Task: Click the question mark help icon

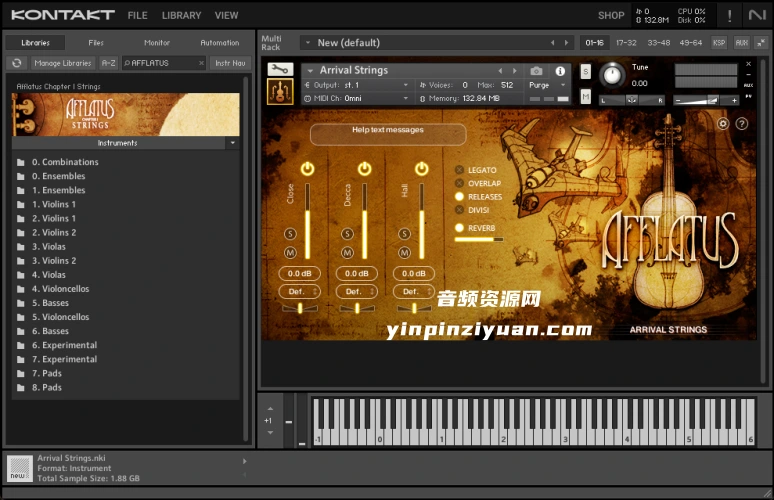Action: point(742,124)
